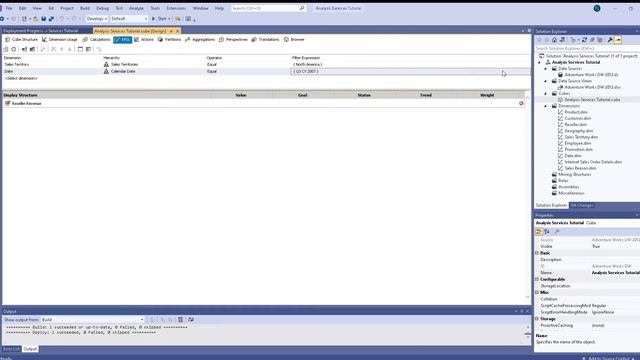The width and height of the screenshot is (640, 360).
Task: Collapse the Data Sources folder
Action: 546,69
